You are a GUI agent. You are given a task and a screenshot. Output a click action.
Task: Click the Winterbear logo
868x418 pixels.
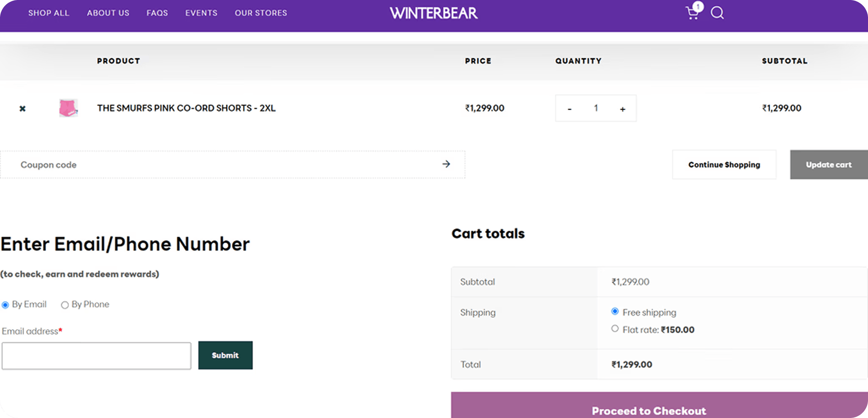point(433,13)
